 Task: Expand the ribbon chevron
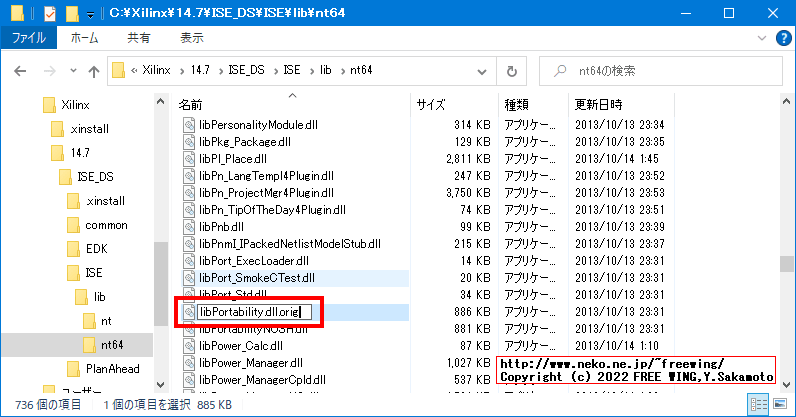761,38
